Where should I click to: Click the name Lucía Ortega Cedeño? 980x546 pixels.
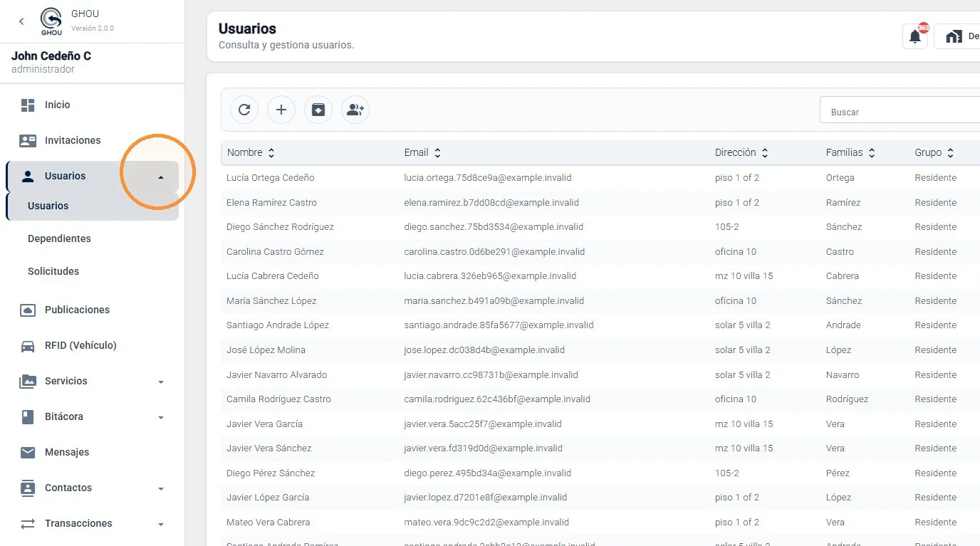[271, 177]
